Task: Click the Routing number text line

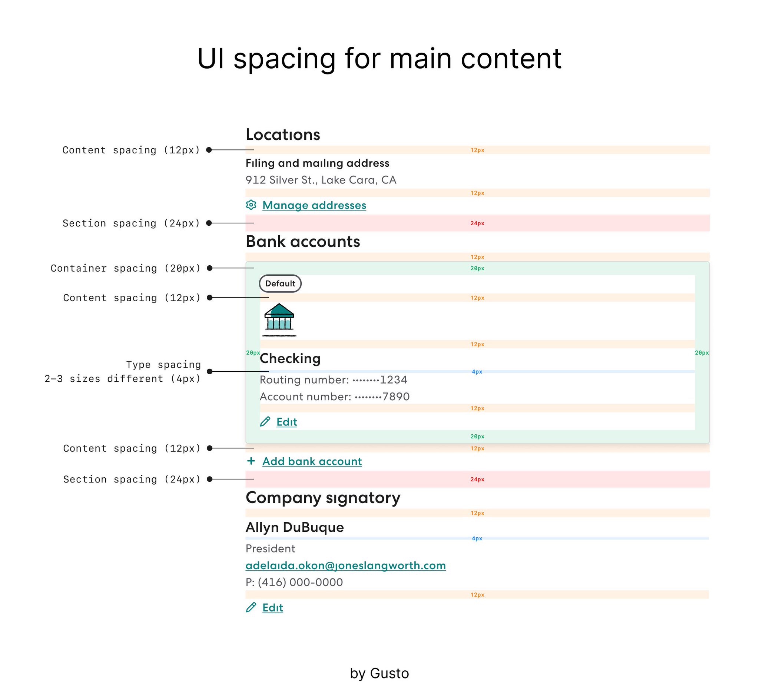Action: point(334,379)
